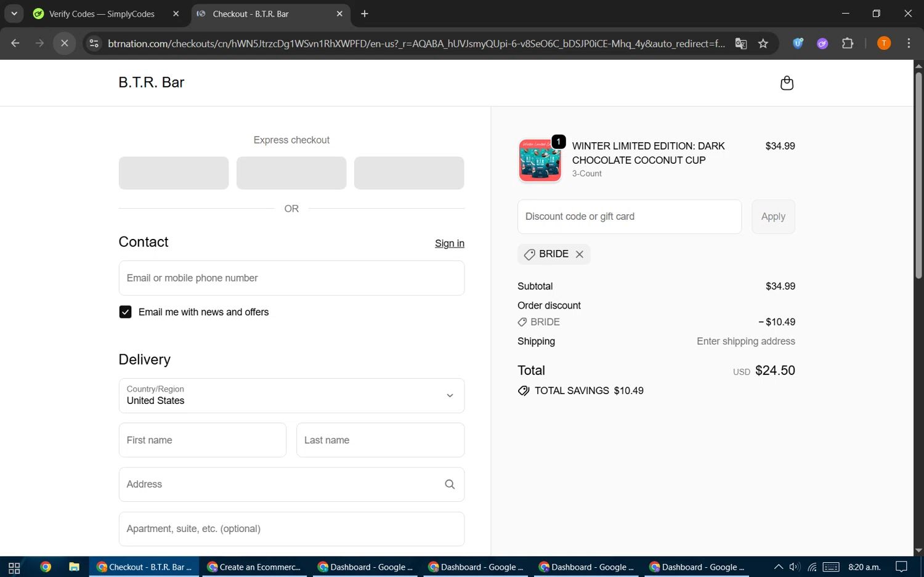
Task: Click the taskbar clock showing 8:20 a.m.
Action: [x=864, y=567]
